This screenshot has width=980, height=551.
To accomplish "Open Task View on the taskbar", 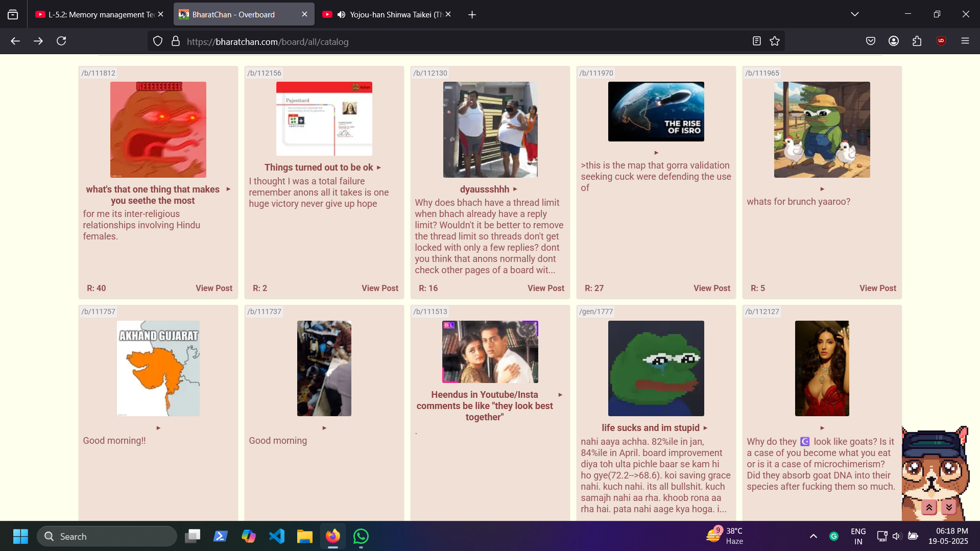I will [x=193, y=536].
